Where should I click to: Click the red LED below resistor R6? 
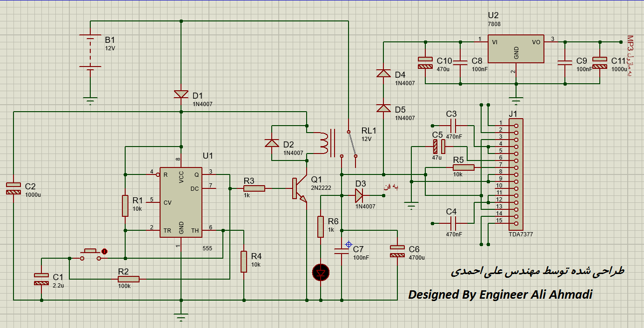(320, 273)
